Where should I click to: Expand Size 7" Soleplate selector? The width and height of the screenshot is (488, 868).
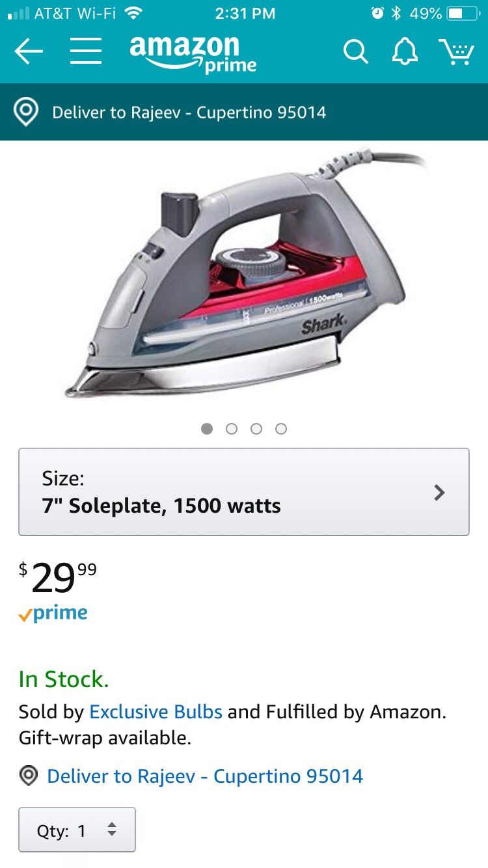click(244, 492)
